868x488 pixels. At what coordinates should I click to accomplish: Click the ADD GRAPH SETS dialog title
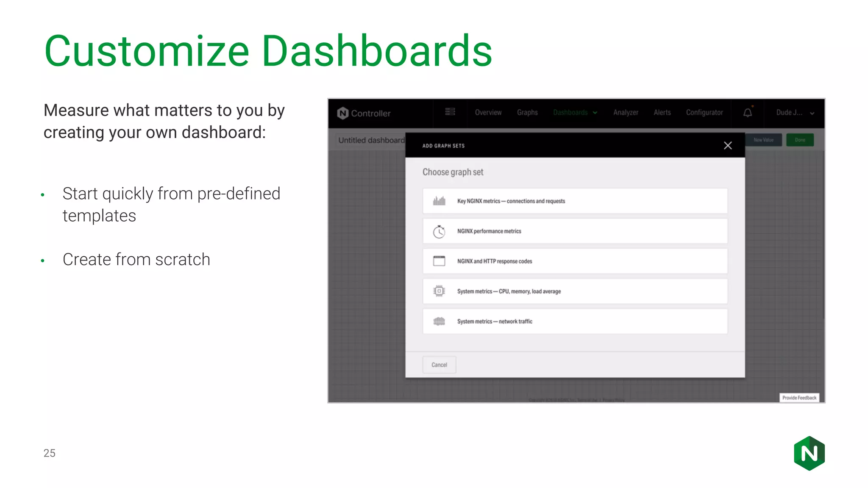[x=443, y=146]
